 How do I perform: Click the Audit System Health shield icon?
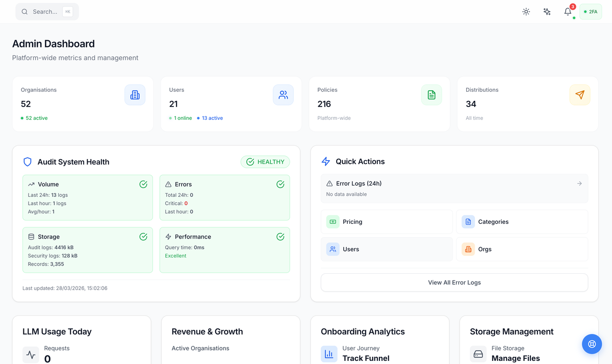click(x=27, y=162)
